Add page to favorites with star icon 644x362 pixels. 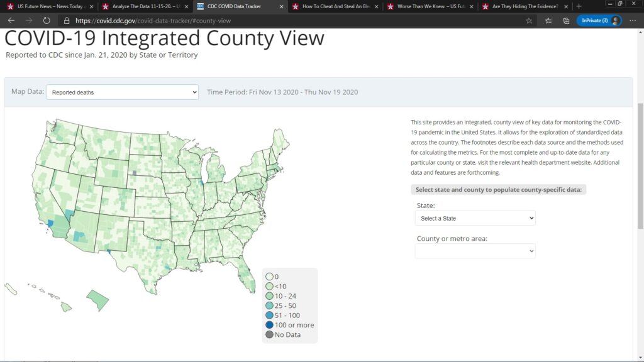coord(529,20)
